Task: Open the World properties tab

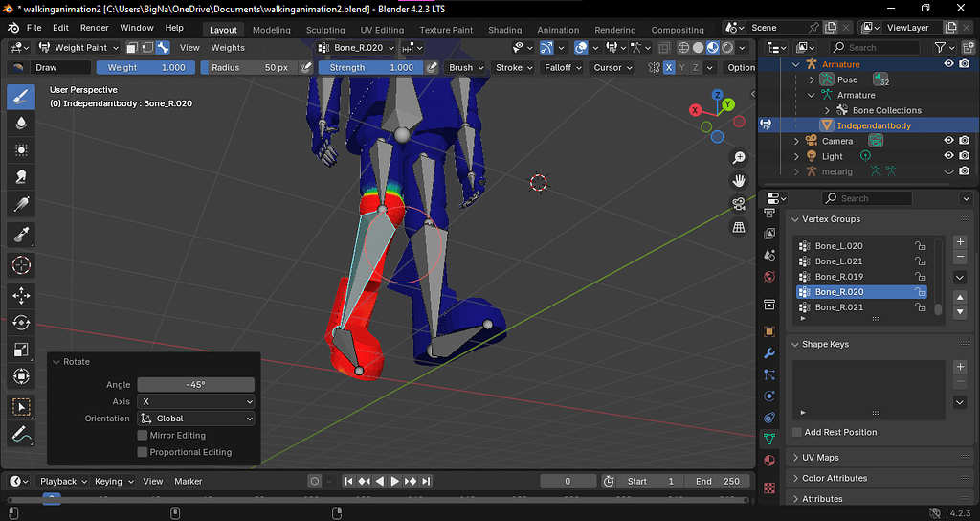Action: 769,277
